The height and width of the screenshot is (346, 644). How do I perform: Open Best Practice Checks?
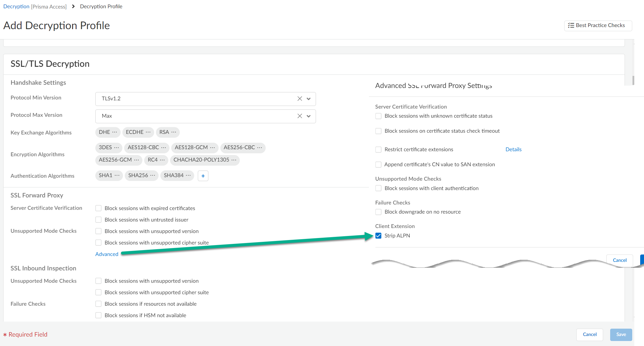coord(598,26)
